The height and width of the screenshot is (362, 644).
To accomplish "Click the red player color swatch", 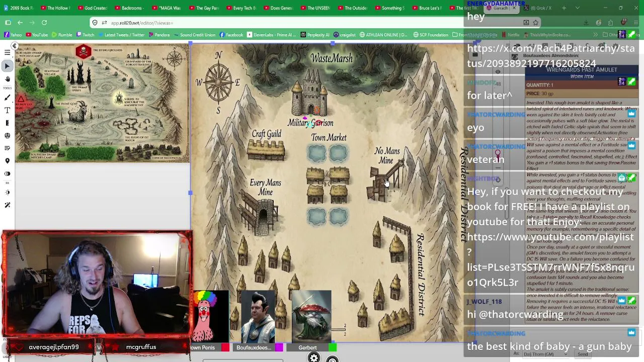I will tap(225, 347).
